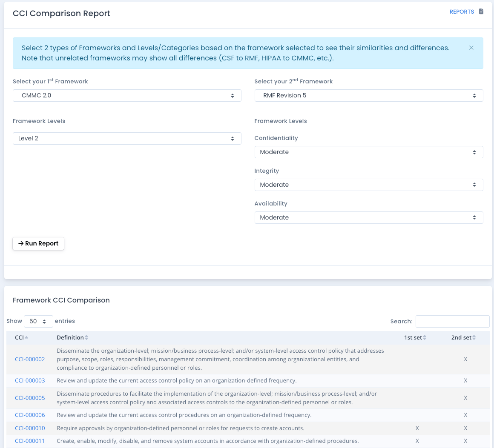Viewport: 494px width, 448px height.
Task: Click the 2nd set X for CCI-000002
Action: (x=465, y=359)
